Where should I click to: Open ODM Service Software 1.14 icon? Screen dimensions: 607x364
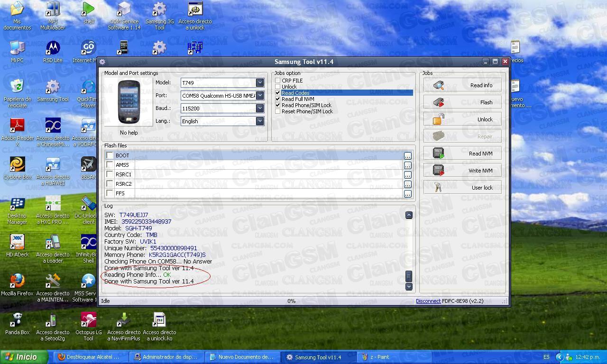124,16
